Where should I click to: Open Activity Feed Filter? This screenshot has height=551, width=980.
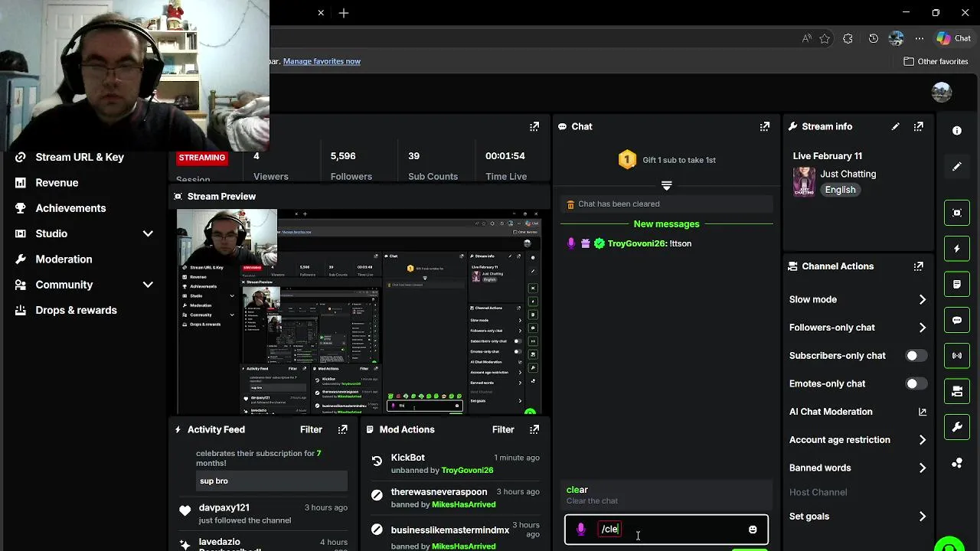point(311,429)
